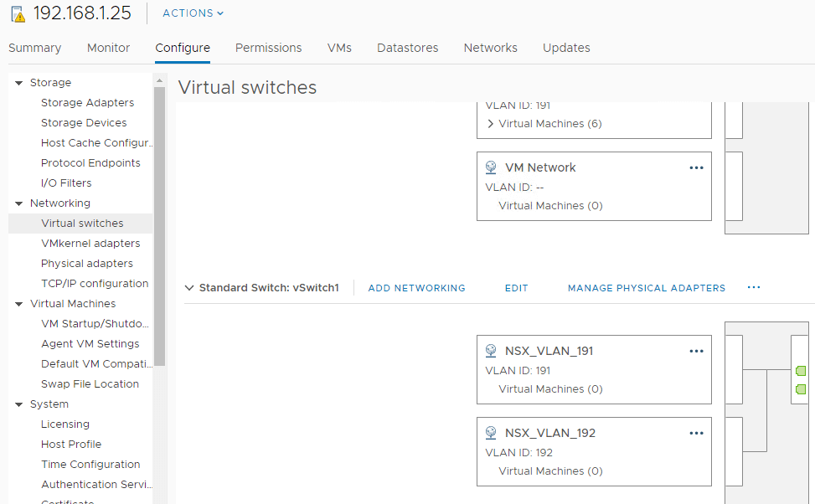Collapse the Storage tree section
This screenshot has height=504, width=815.
pyautogui.click(x=19, y=83)
